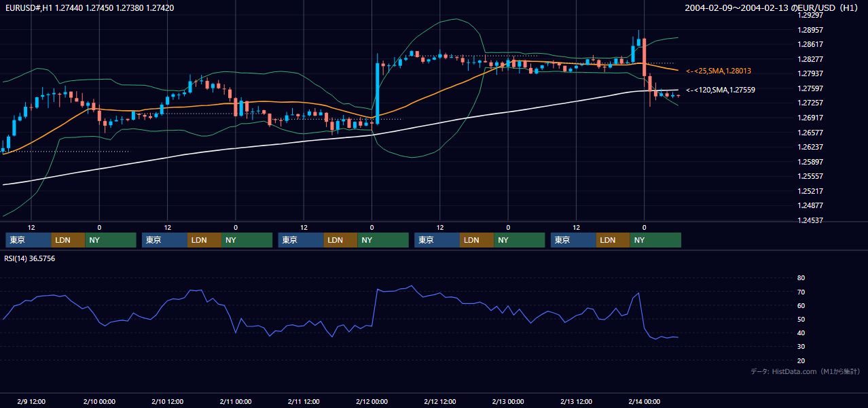Click the RSI 20 level label
This screenshot has height=408, width=868.
coord(801,361)
